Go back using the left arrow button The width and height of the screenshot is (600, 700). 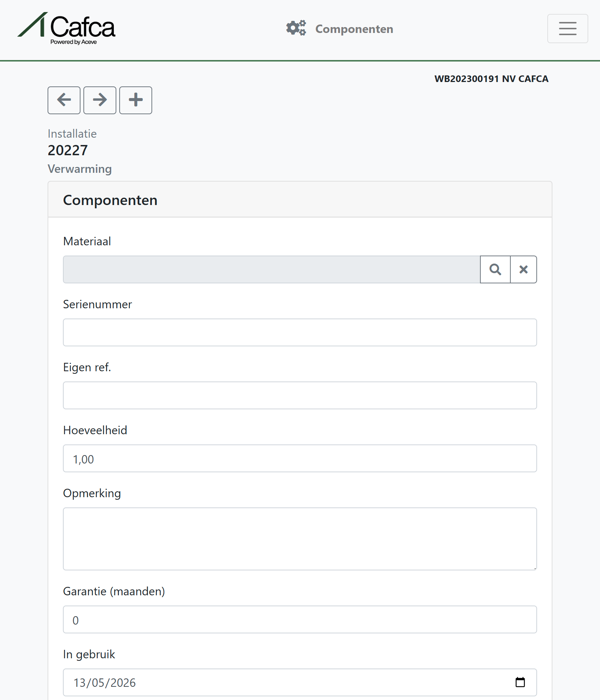(x=64, y=100)
